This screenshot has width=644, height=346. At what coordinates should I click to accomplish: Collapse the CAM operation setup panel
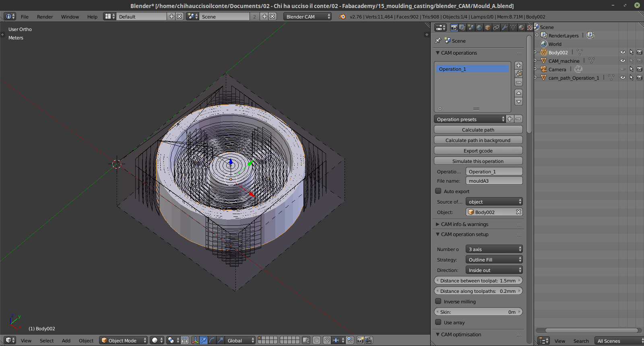[x=438, y=234]
